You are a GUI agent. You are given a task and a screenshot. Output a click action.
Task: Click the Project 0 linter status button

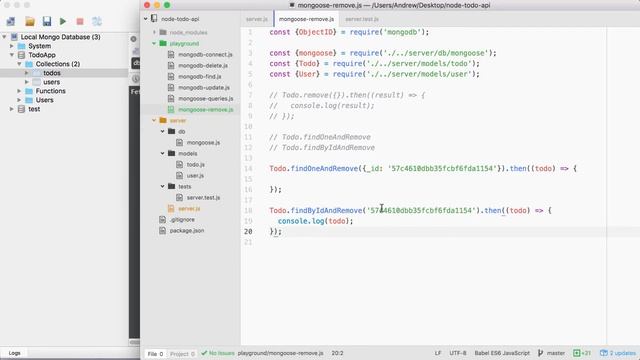pos(182,353)
